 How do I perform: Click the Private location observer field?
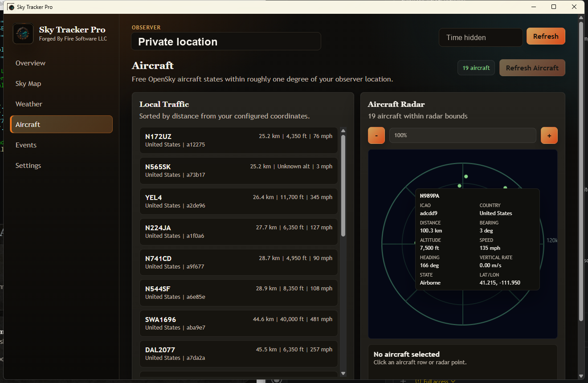pyautogui.click(x=226, y=41)
